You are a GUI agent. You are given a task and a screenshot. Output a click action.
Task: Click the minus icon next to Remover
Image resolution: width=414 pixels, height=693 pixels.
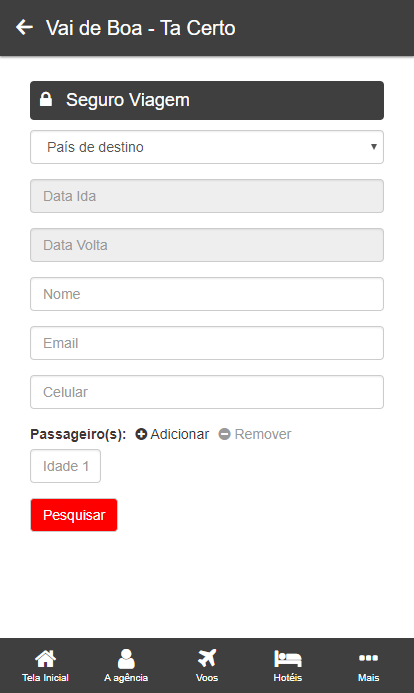224,434
